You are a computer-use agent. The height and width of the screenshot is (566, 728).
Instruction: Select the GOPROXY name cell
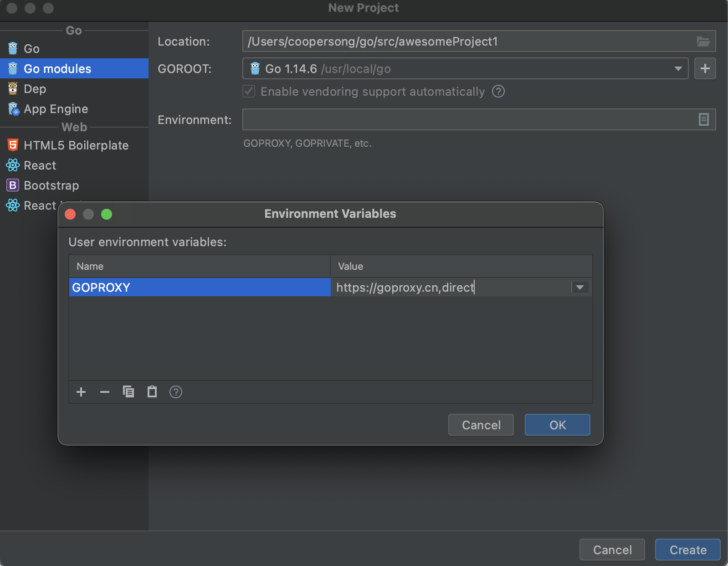[200, 287]
